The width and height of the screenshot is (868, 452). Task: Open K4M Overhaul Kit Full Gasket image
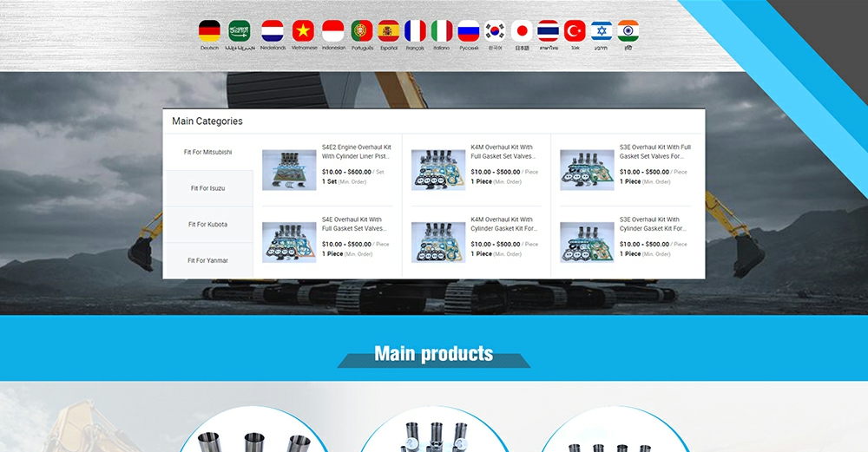pyautogui.click(x=437, y=170)
